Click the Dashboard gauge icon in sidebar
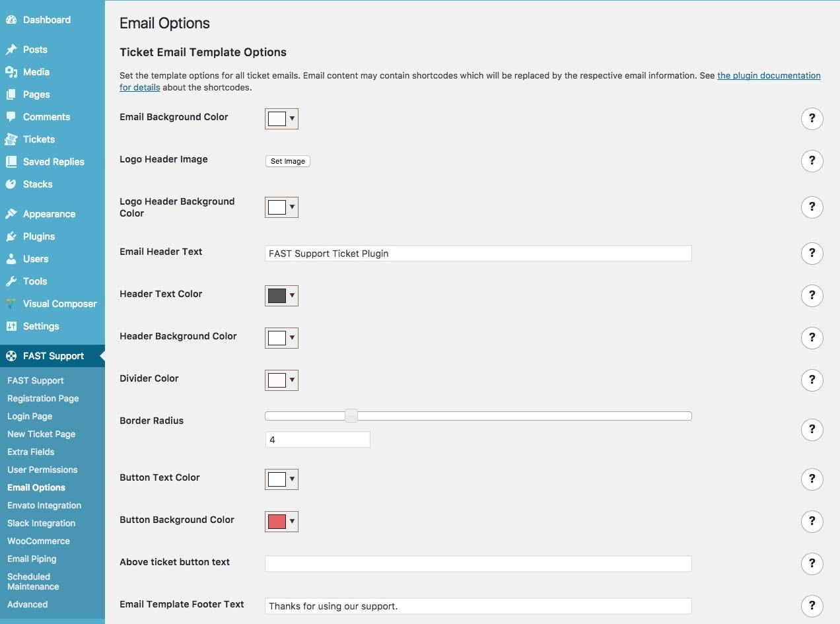Viewport: 840px width, 624px height. click(11, 20)
